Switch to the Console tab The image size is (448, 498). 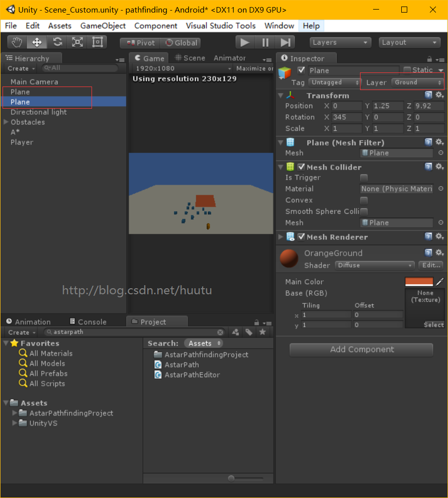tap(88, 322)
